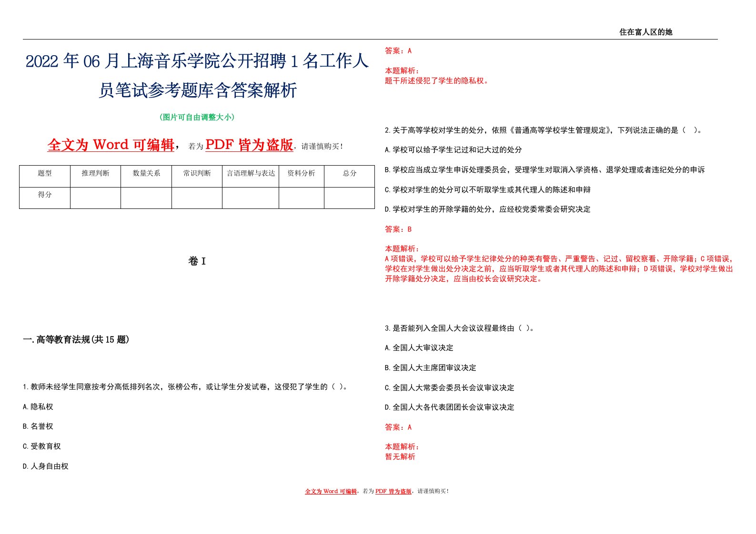
Task: Choose option 'A.学校可以给予学生记过和记大过的处分'
Action: coord(454,150)
